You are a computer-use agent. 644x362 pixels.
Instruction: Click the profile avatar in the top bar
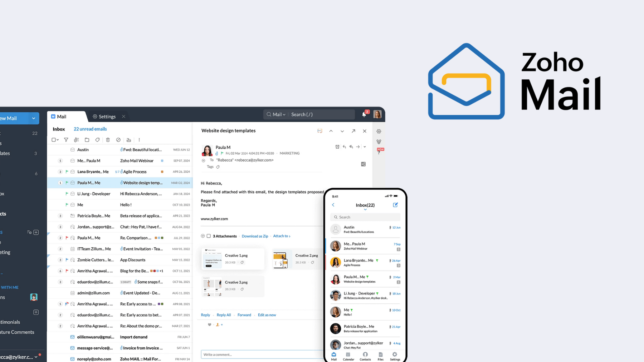[377, 114]
